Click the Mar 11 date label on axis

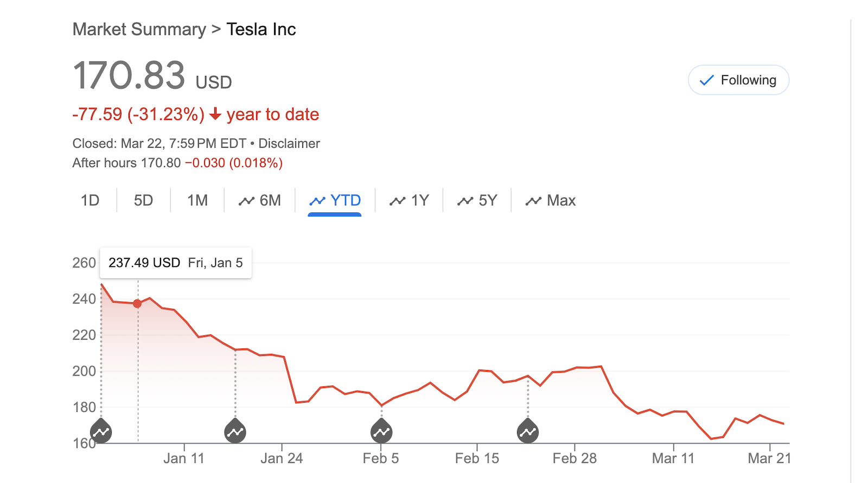[673, 459]
